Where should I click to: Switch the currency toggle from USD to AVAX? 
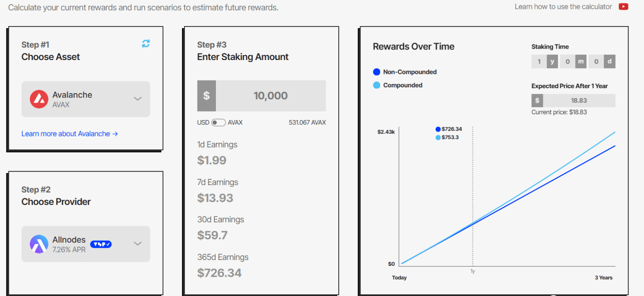click(x=218, y=122)
